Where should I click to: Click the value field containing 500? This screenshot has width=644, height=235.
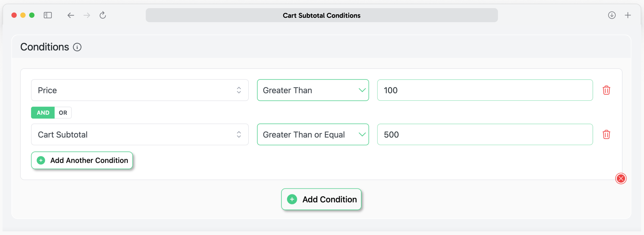click(x=485, y=135)
